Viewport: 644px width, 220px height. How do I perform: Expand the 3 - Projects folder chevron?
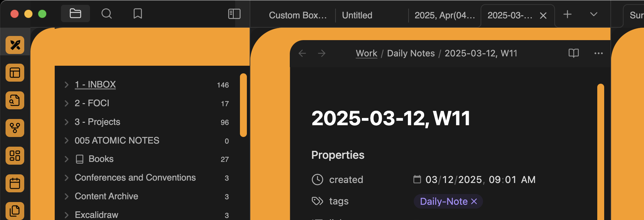(66, 122)
